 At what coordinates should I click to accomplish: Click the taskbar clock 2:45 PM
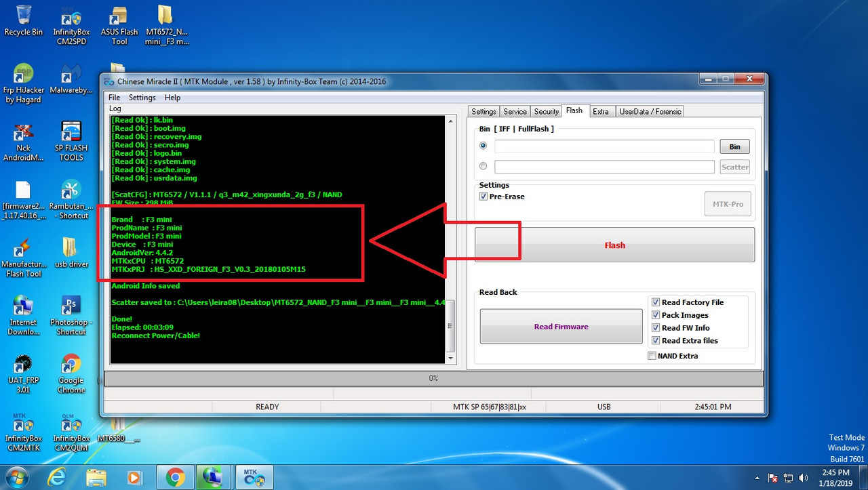tap(835, 478)
